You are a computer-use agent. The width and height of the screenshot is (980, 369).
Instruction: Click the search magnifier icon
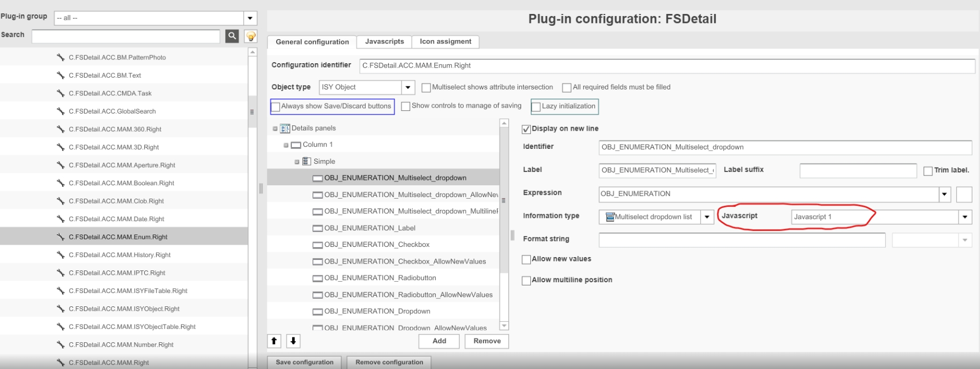point(232,36)
